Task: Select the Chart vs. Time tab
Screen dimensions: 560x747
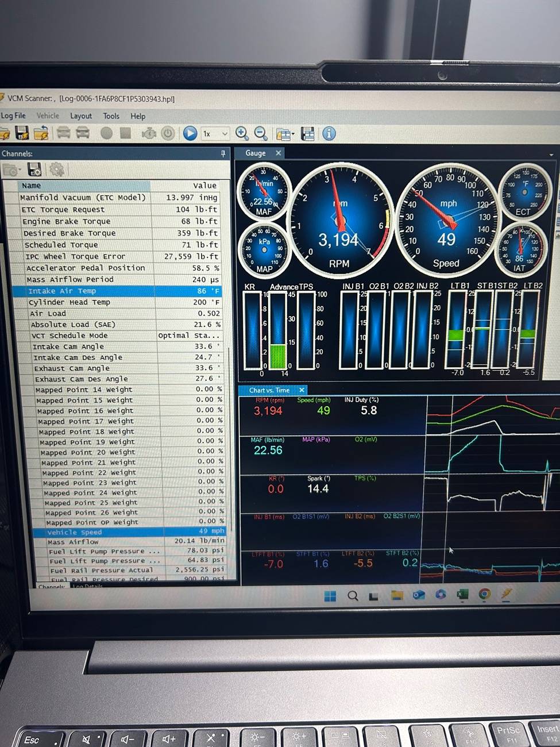Action: click(269, 390)
